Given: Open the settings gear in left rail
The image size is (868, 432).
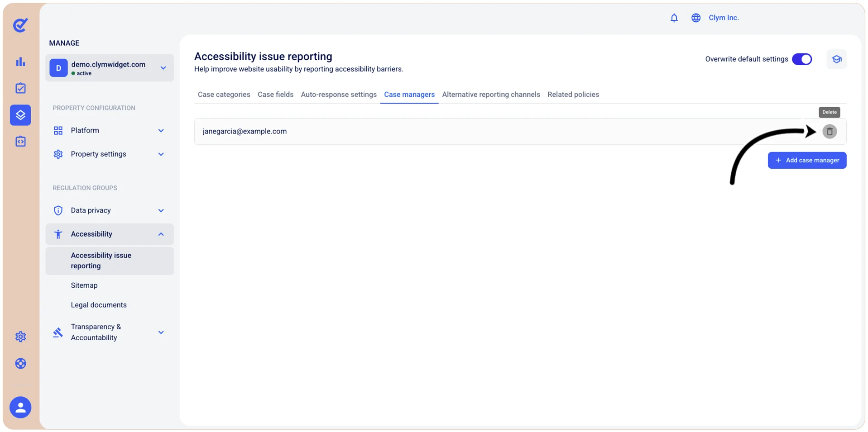Looking at the screenshot, I should tap(20, 337).
